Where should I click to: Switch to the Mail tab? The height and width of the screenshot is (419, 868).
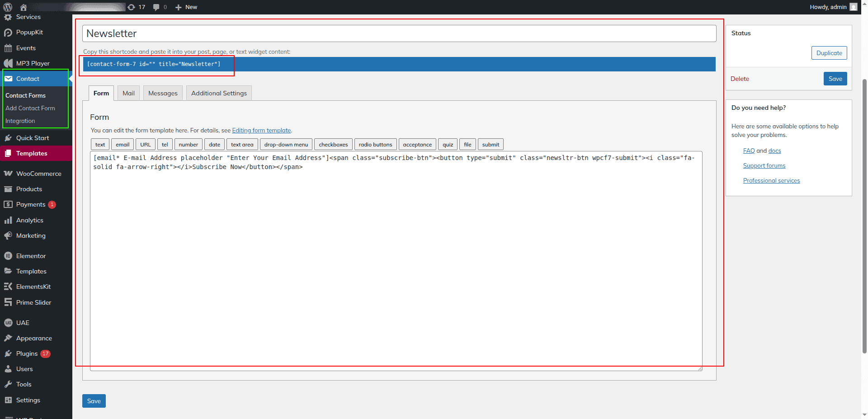coord(128,93)
